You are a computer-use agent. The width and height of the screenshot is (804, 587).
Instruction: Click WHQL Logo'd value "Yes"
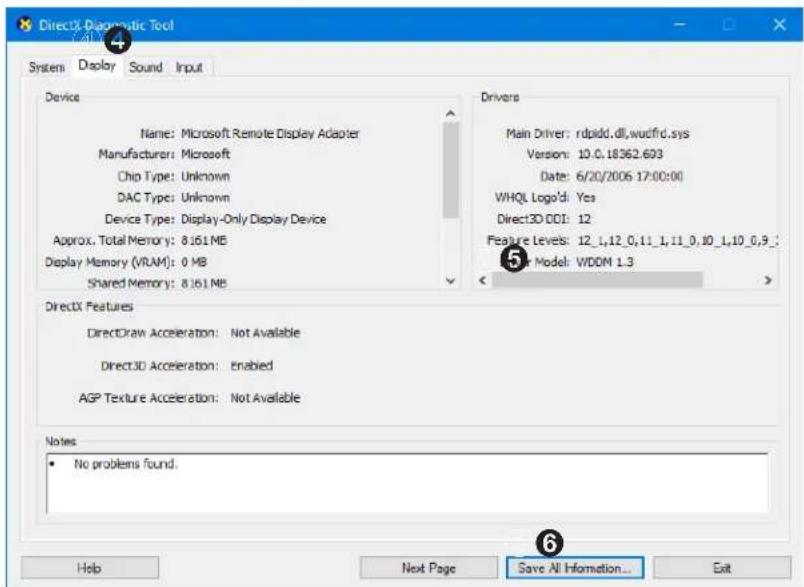(x=586, y=197)
